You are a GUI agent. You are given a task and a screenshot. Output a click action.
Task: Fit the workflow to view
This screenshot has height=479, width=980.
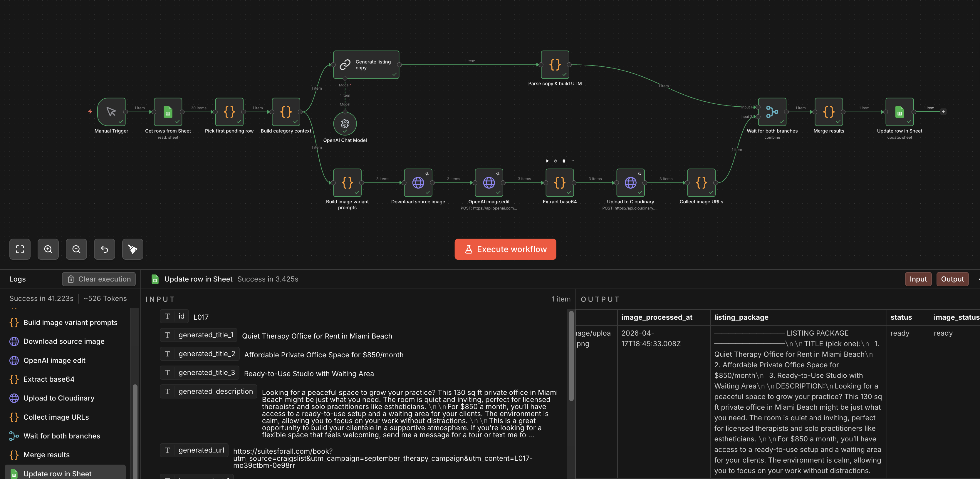20,249
